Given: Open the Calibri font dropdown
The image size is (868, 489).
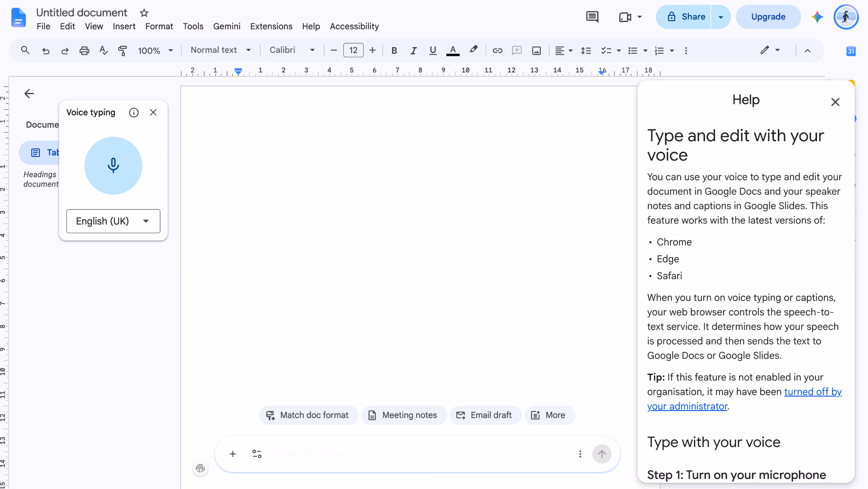Looking at the screenshot, I should [292, 50].
